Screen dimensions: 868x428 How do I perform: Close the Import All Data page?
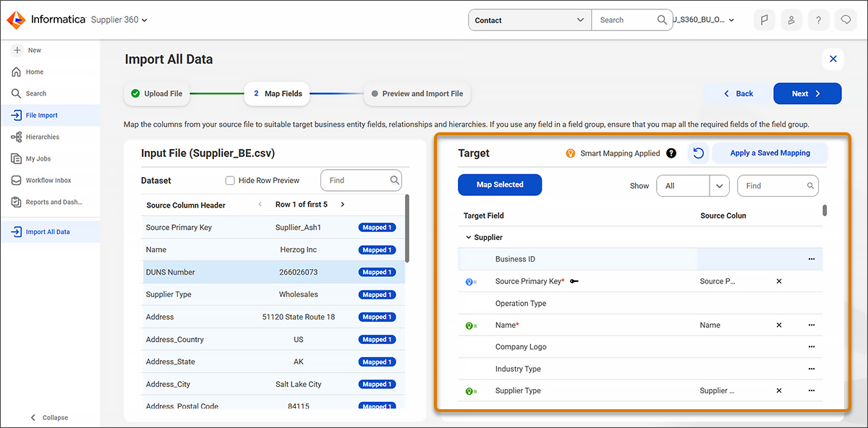click(x=833, y=59)
